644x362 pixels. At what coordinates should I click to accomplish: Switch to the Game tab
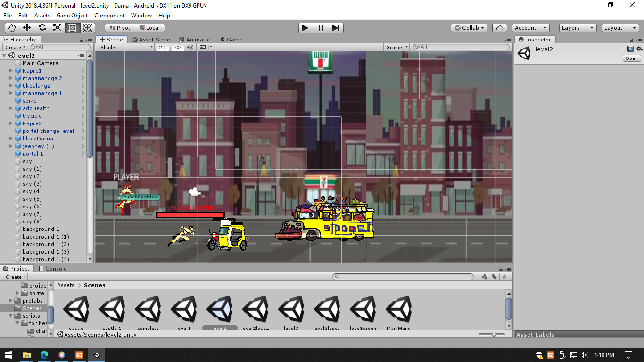[231, 40]
